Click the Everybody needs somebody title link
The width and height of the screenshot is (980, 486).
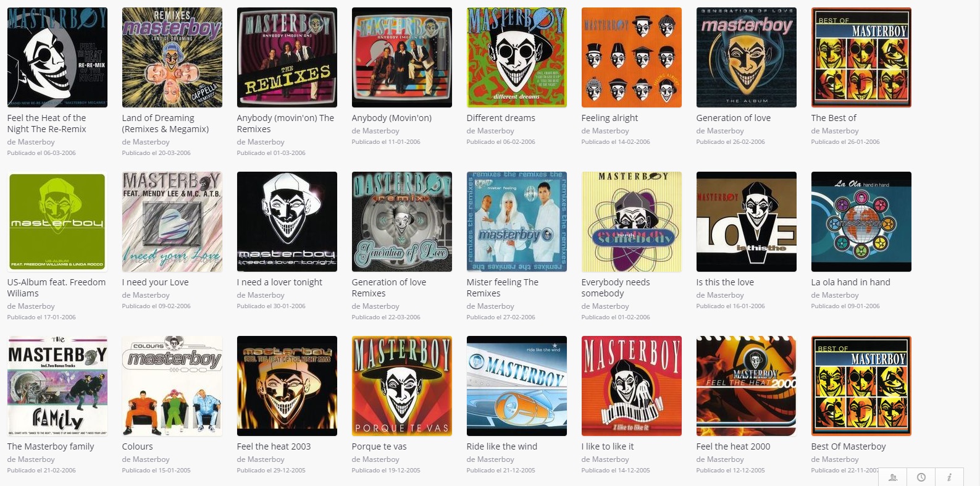pos(615,288)
